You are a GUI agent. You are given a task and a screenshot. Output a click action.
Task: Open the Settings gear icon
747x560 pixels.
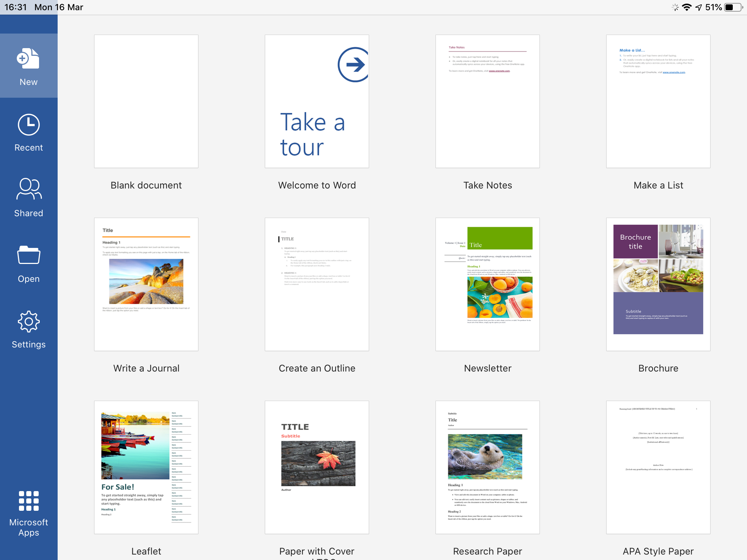28,322
